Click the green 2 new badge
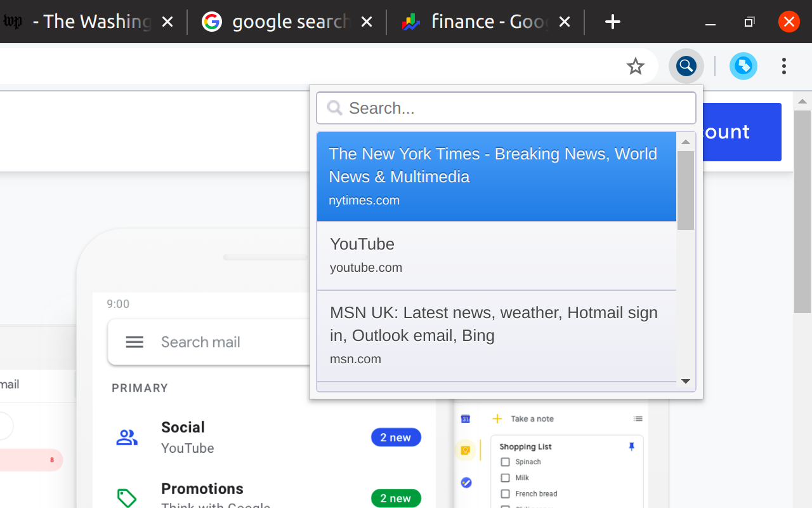The height and width of the screenshot is (508, 812). (396, 498)
